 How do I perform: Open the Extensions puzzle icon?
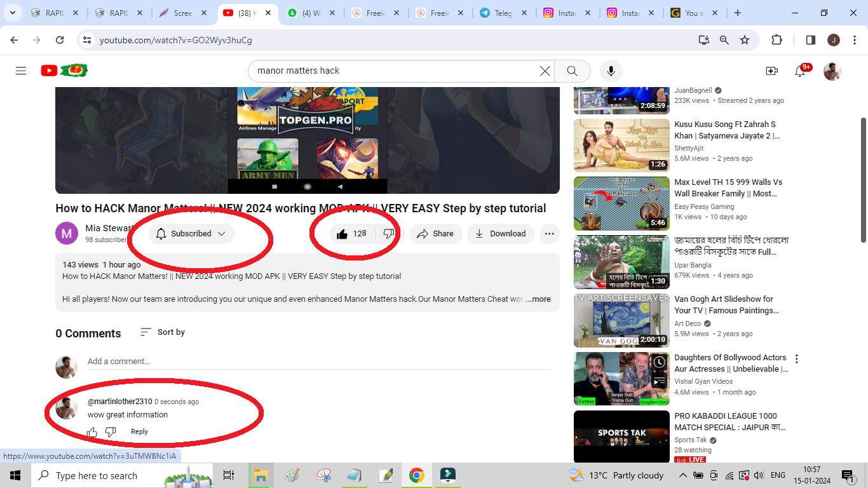(776, 40)
